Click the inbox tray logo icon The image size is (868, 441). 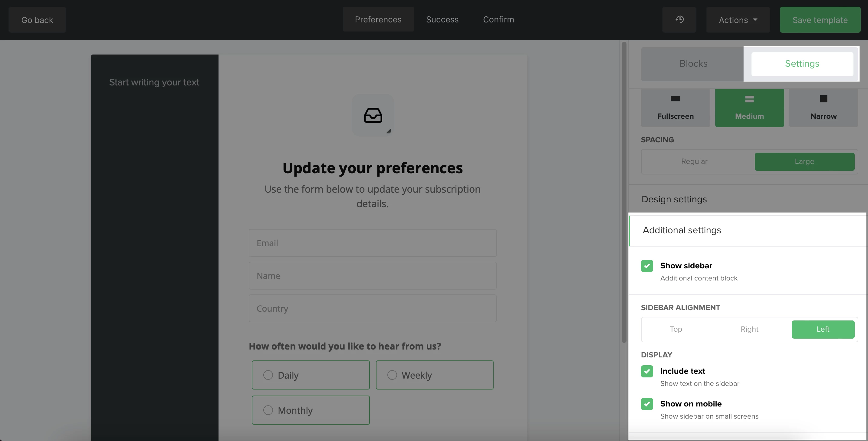pyautogui.click(x=373, y=115)
